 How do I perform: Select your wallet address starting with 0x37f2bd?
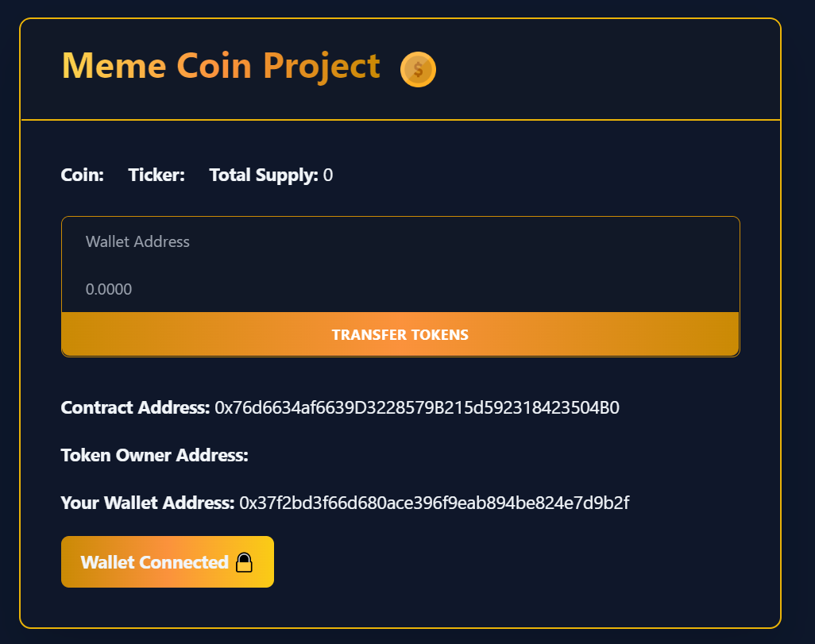[433, 503]
